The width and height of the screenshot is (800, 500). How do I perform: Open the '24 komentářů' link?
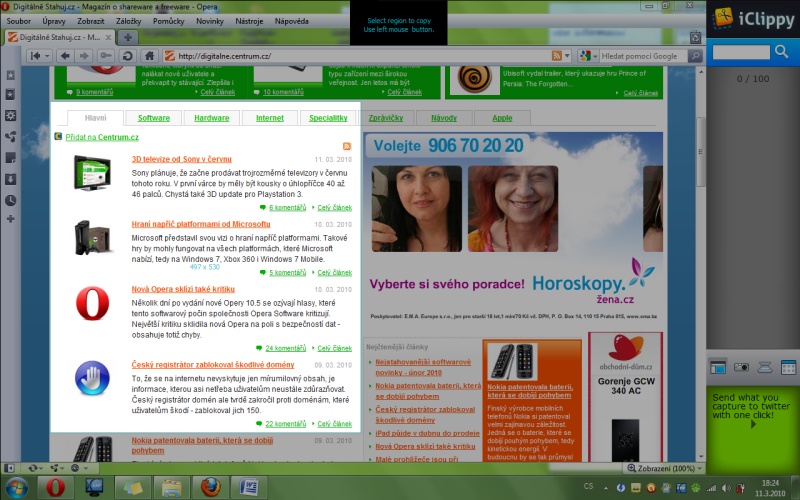click(286, 348)
